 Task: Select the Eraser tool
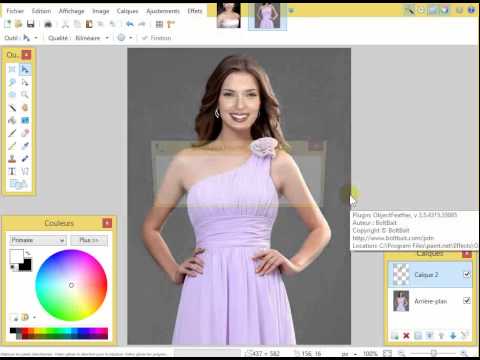(x=25, y=133)
